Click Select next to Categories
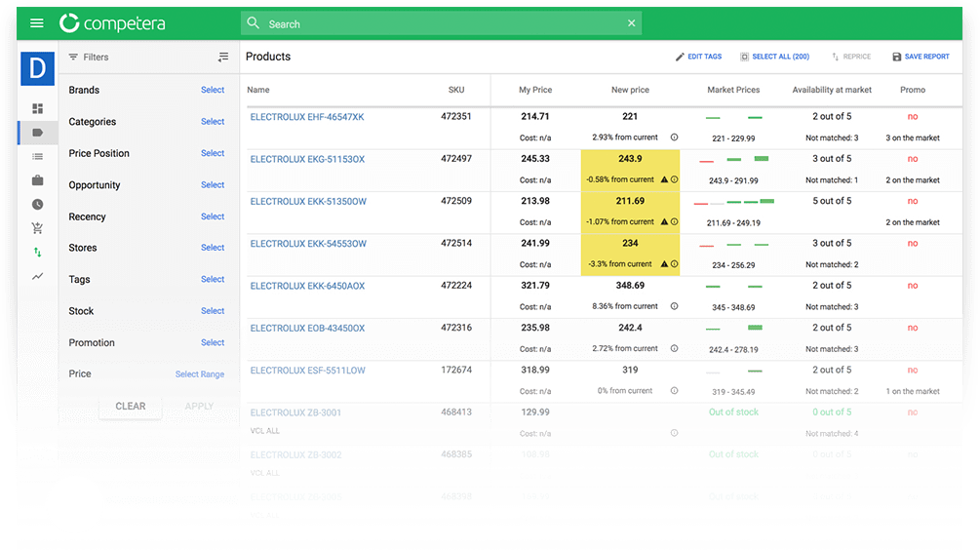This screenshot has height=550, width=980. pyautogui.click(x=213, y=121)
